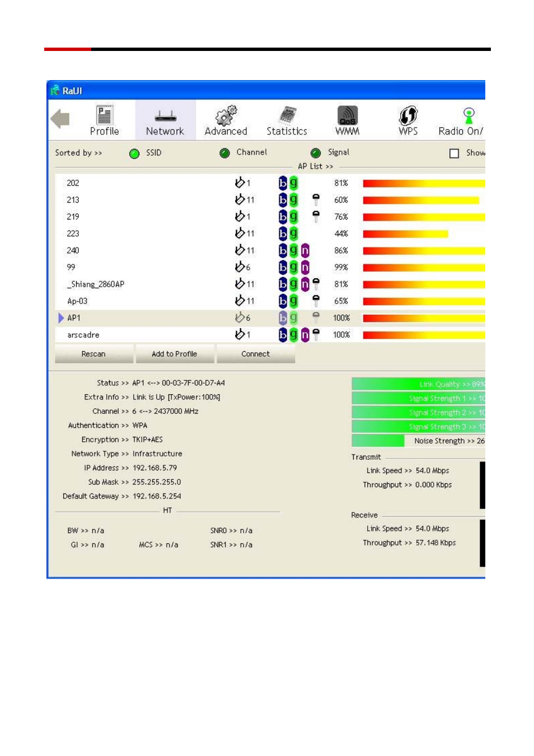Open the Statistics calculator icon
534x756 pixels.
pos(287,115)
